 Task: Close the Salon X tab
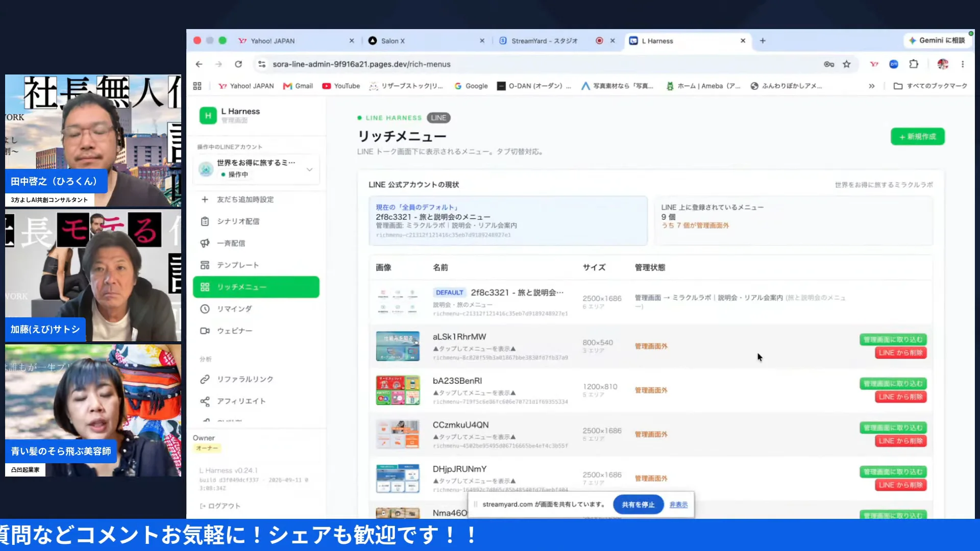point(482,41)
